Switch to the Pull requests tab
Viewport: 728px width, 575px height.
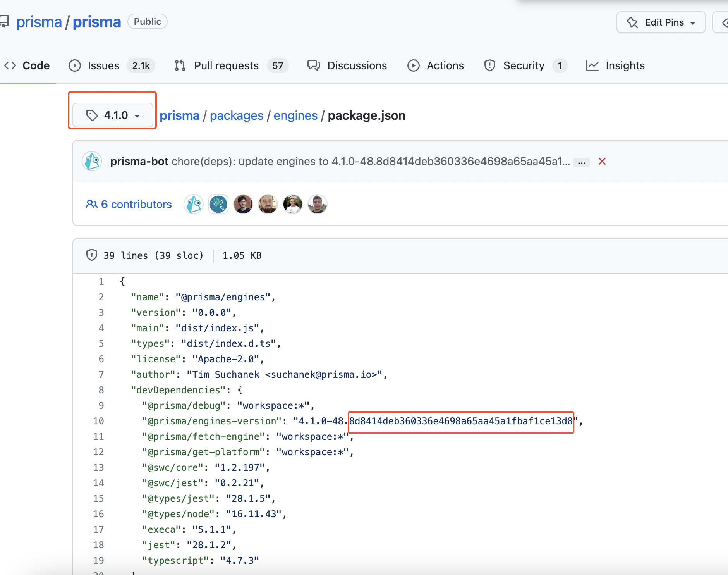(231, 65)
